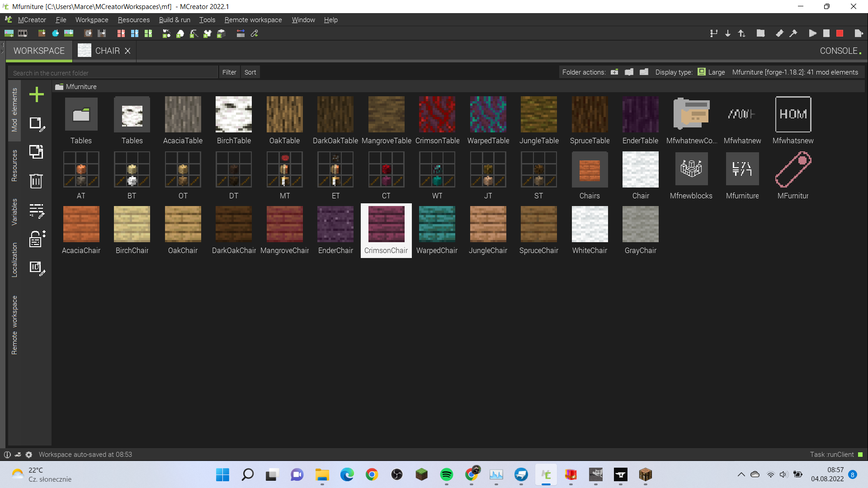Open the Remote workspace menu
Viewport: 868px width, 488px height.
[253, 20]
